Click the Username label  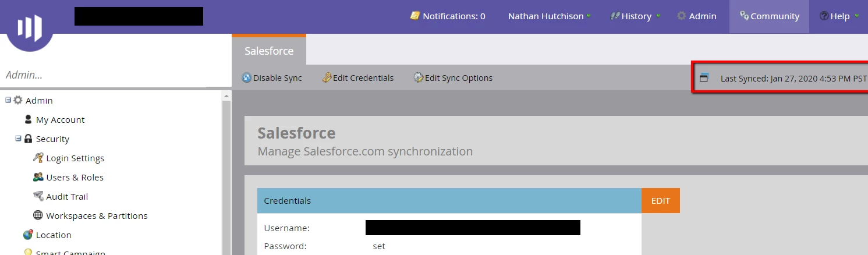click(286, 228)
